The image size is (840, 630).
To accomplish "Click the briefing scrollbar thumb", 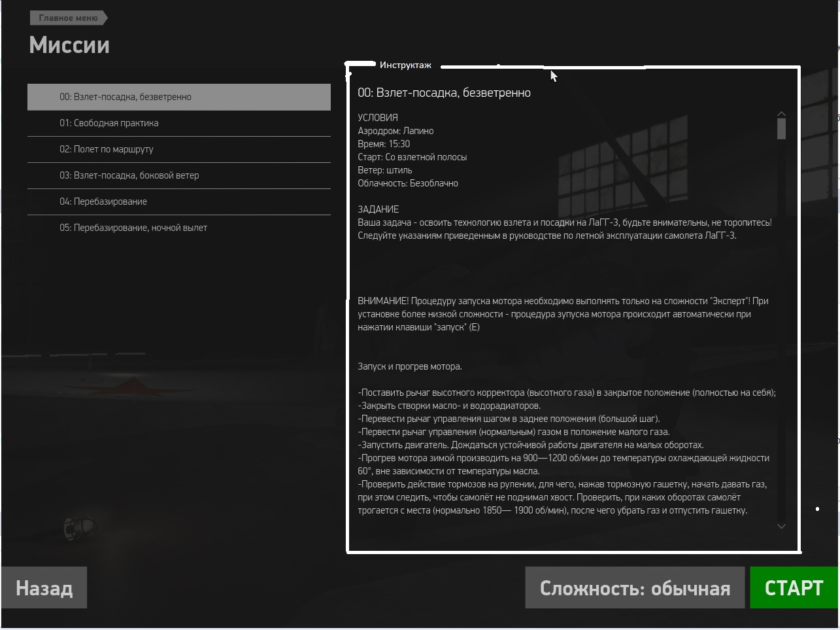I will [x=781, y=129].
